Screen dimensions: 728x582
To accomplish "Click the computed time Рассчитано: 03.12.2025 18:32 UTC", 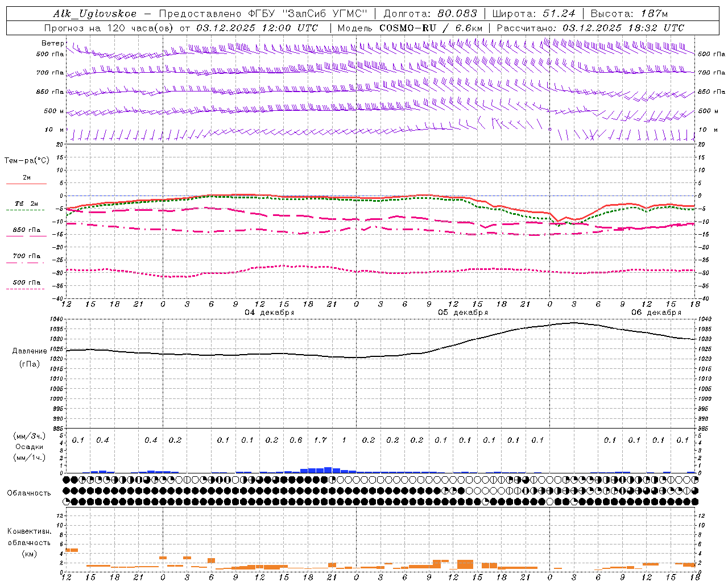I will click(590, 28).
